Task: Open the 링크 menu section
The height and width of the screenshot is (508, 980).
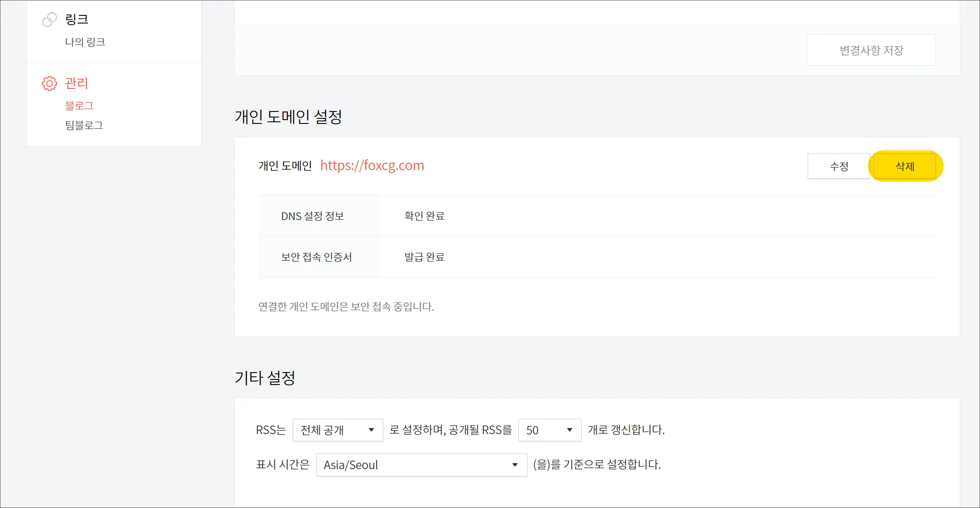Action: pyautogui.click(x=77, y=19)
